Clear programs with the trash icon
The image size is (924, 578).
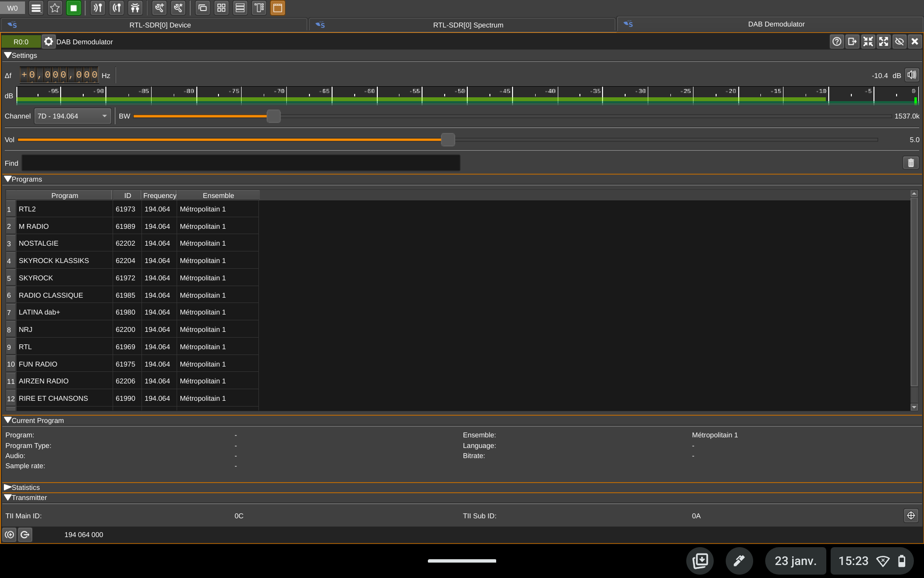pos(911,163)
